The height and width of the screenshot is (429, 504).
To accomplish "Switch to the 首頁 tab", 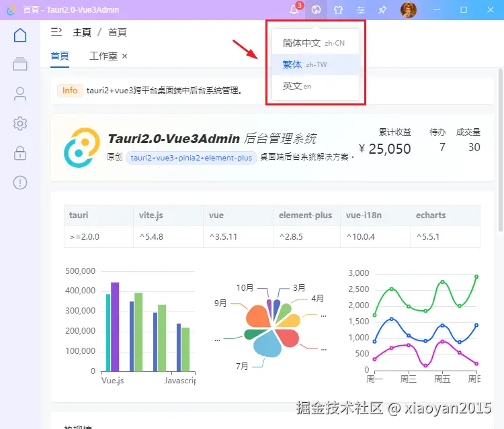I will (x=60, y=56).
